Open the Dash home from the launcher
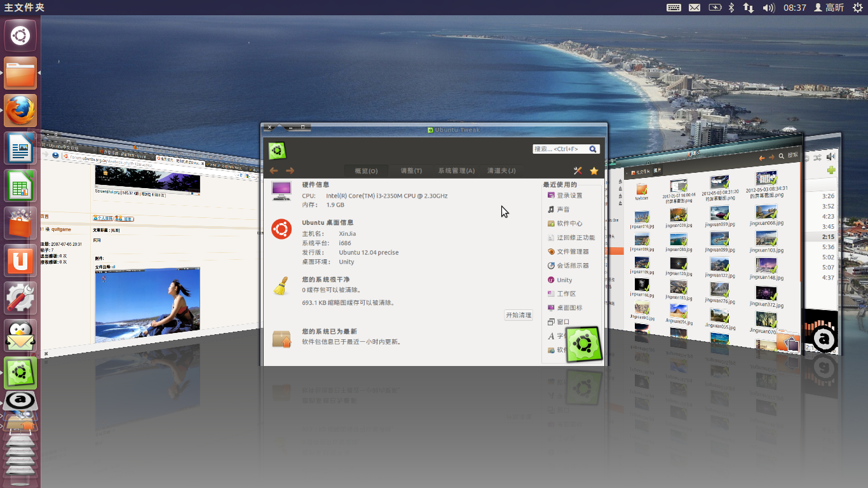This screenshot has height=488, width=868. pos(20,36)
